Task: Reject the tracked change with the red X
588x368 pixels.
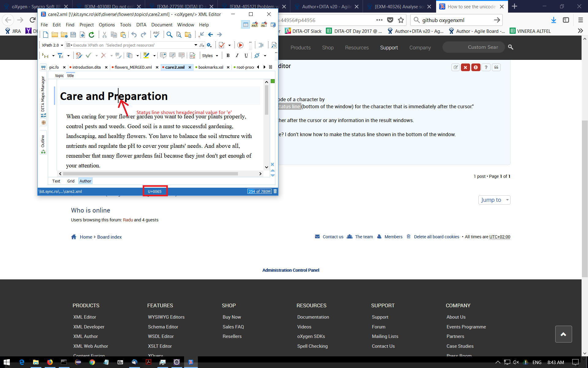Action: pos(104,56)
